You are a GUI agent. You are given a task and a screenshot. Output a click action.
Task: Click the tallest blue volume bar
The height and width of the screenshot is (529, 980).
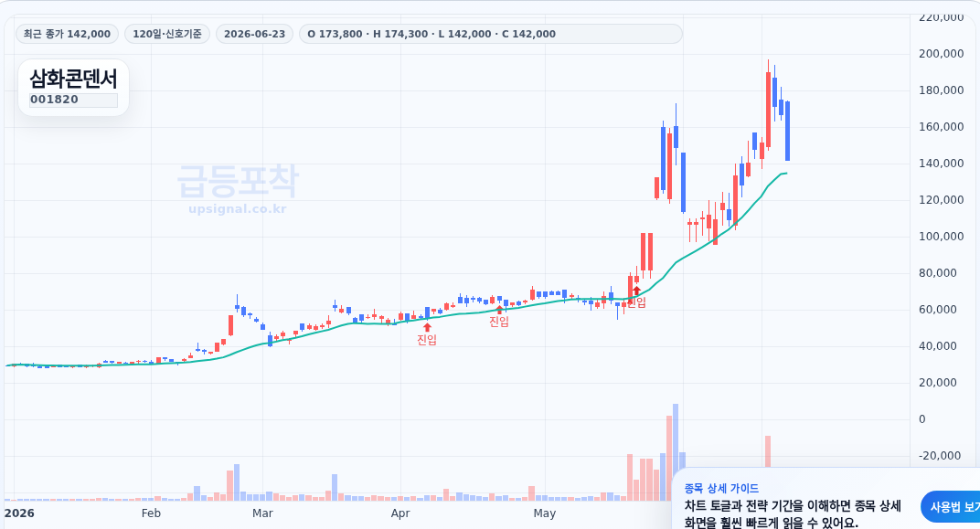pyautogui.click(x=676, y=452)
